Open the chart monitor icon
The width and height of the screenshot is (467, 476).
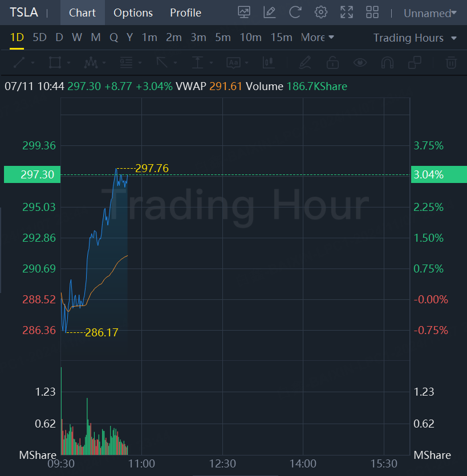[x=244, y=13]
